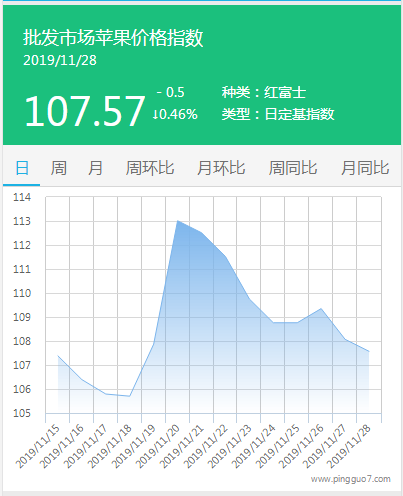403x496 pixels.
Task: Open the 周同比 tab
Action: pyautogui.click(x=293, y=168)
